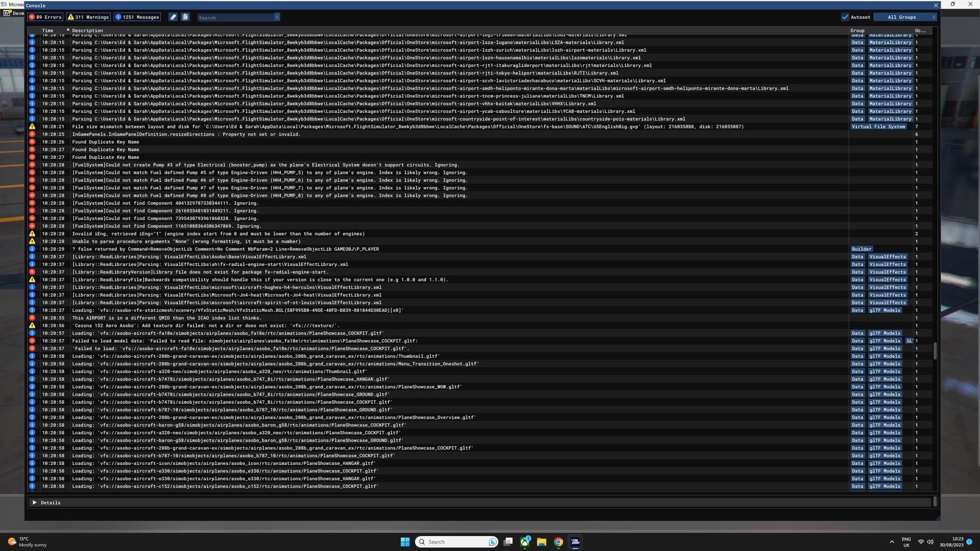Select 'Unable to parse procedure arguments' warning
This screenshot has width=980, height=551.
pyautogui.click(x=480, y=241)
